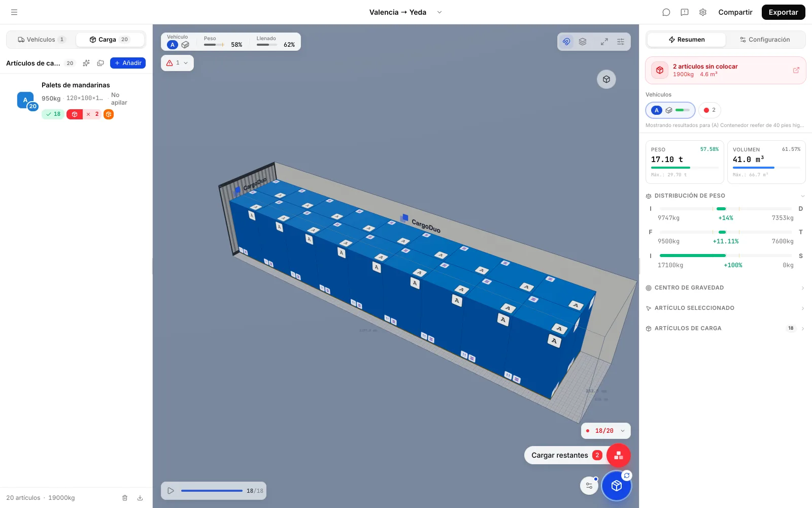
Task: Open the unplaced articles external link icon
Action: click(796, 70)
